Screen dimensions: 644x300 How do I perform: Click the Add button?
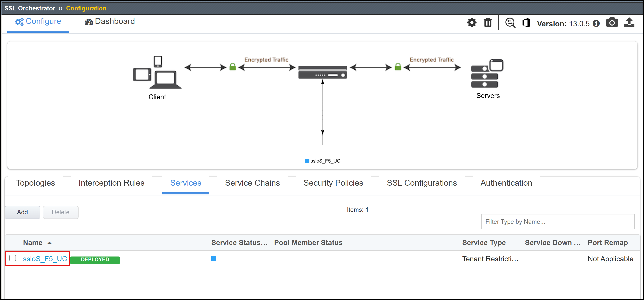pyautogui.click(x=22, y=212)
